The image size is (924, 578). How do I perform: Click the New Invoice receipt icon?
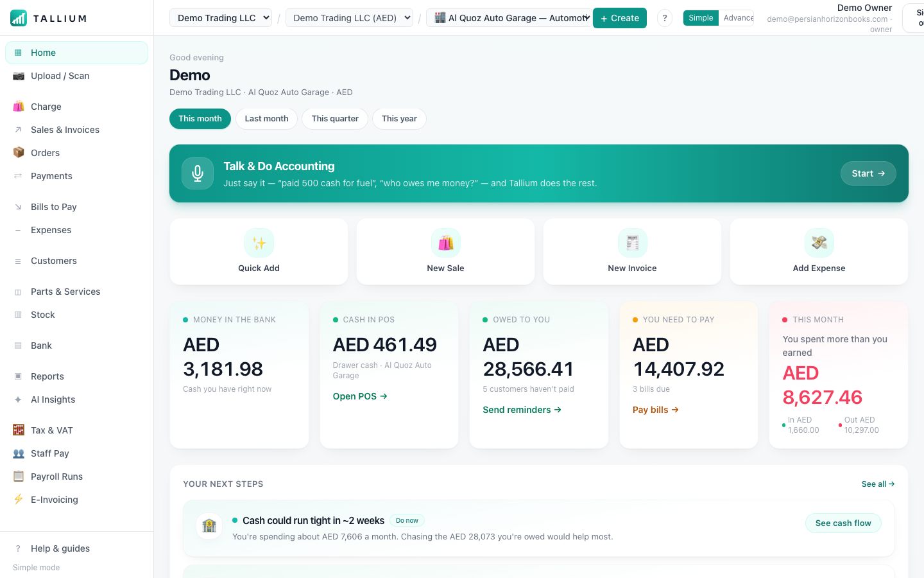pyautogui.click(x=633, y=243)
